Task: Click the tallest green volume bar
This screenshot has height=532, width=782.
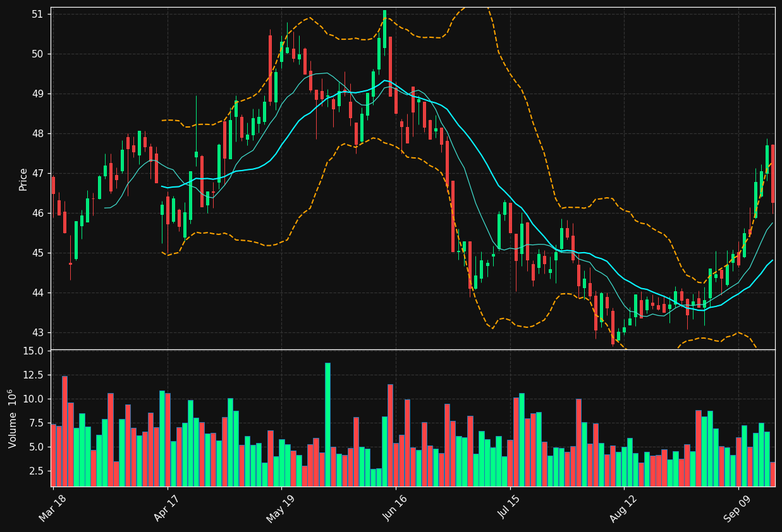Action: (x=327, y=425)
